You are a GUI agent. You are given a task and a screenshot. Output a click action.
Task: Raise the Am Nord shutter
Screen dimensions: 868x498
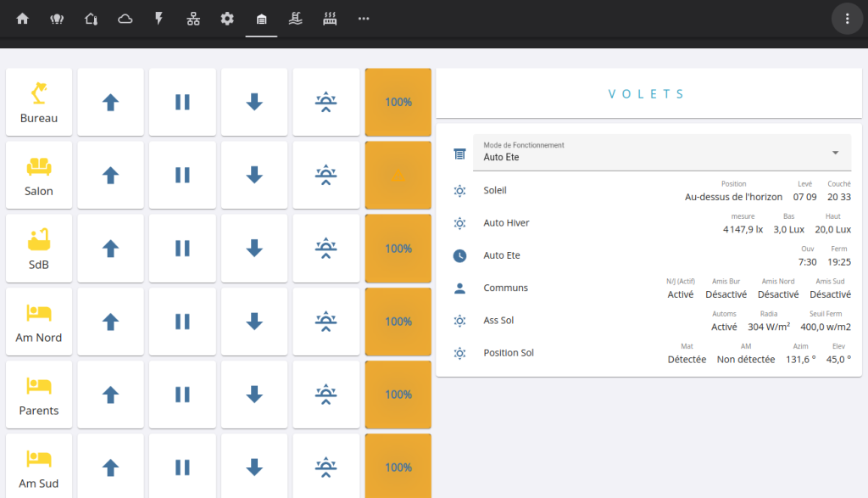click(x=111, y=322)
